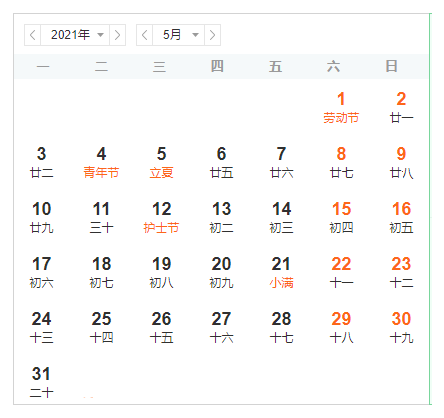
Task: Go to next year arrow
Action: [117, 35]
